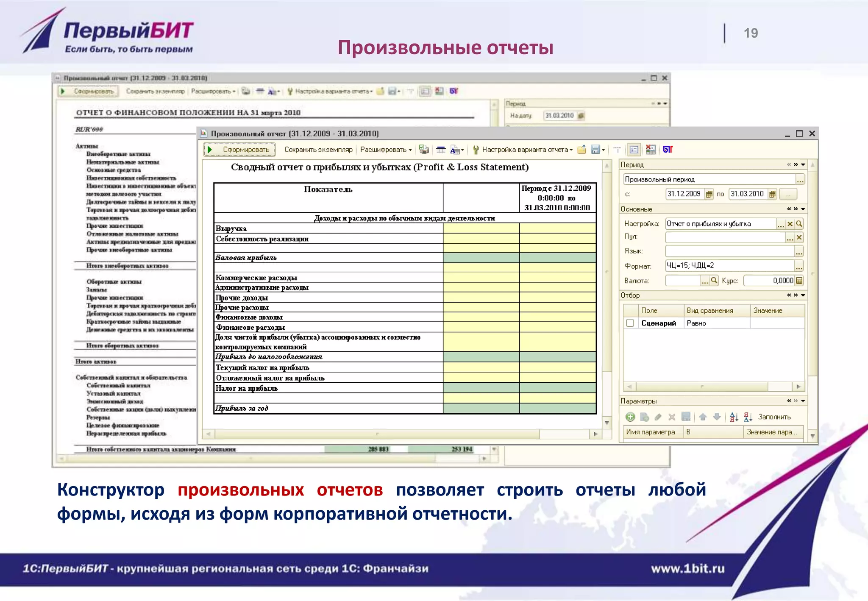Enable the Сценарий filter checkbox
The width and height of the screenshot is (868, 601).
630,323
